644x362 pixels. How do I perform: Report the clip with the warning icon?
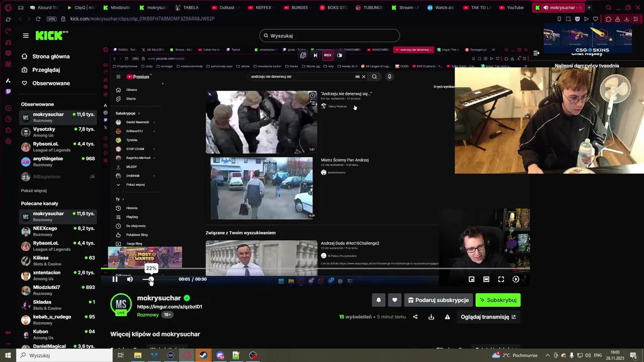tap(447, 317)
